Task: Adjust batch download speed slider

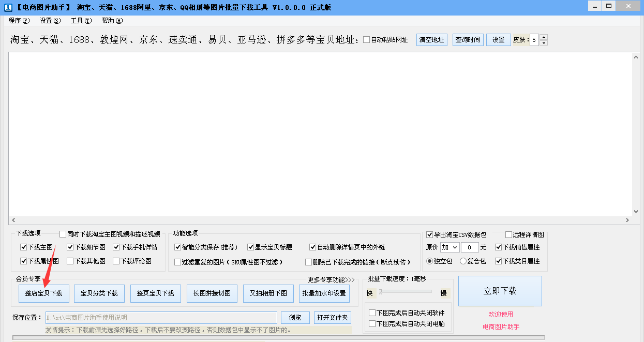Action: 381,292
